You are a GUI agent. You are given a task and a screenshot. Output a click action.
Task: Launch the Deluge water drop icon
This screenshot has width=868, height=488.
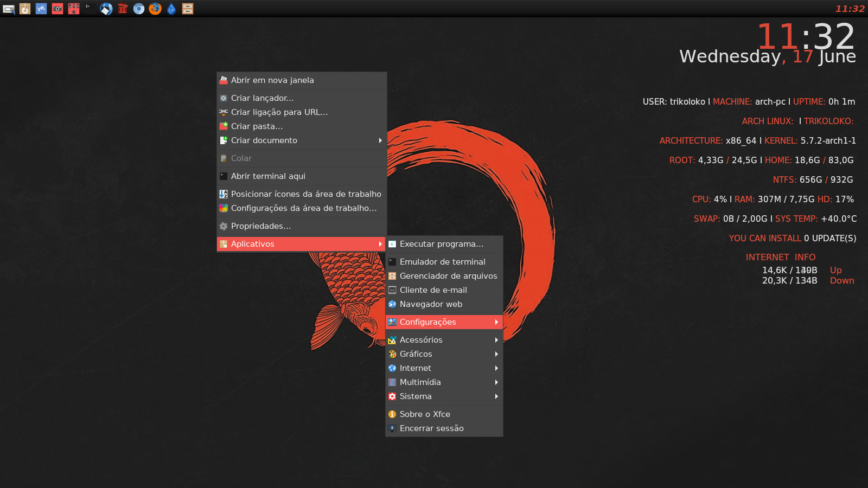coord(171,9)
